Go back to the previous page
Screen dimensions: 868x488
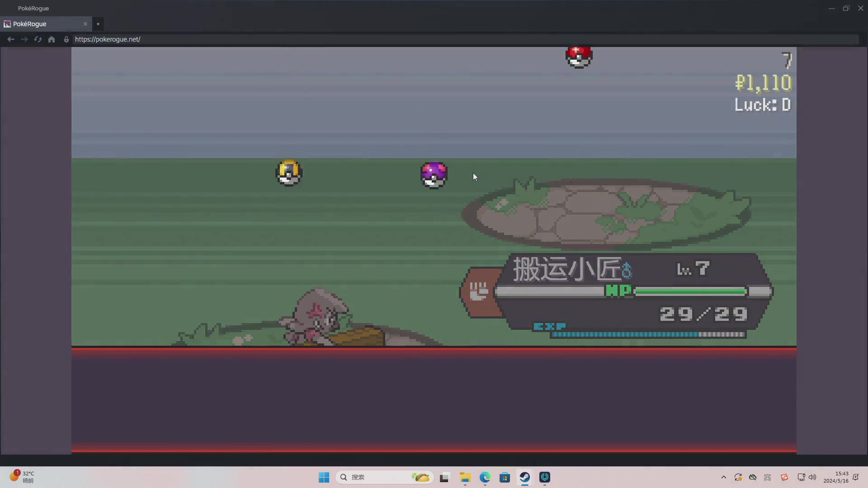[x=11, y=39]
